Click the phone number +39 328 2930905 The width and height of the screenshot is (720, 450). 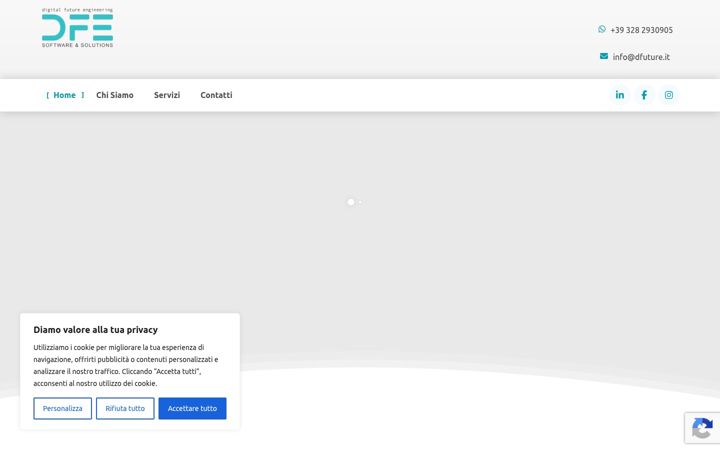coord(641,30)
